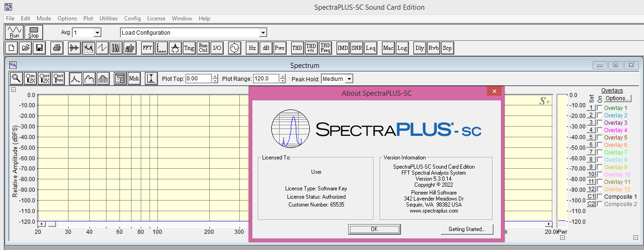Image resolution: width=644 pixels, height=250 pixels.
Task: Click the Pwr total power utility
Action: [x=280, y=48]
